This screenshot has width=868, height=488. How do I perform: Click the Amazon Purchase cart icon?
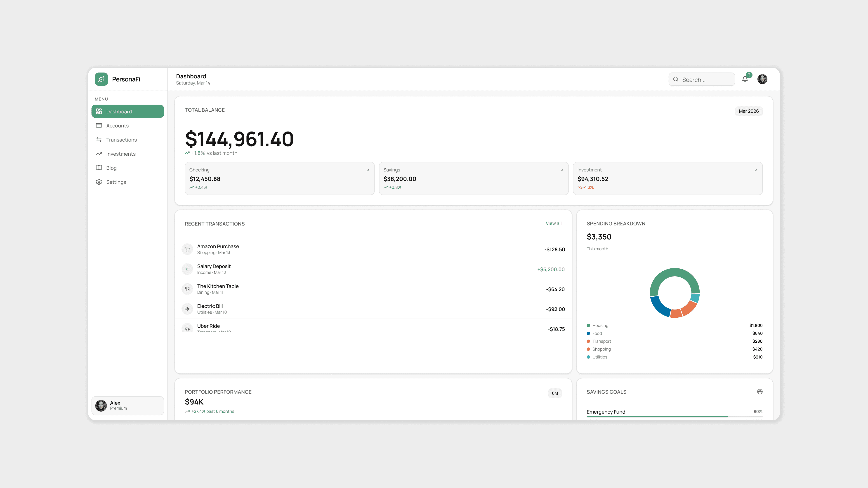click(x=187, y=249)
